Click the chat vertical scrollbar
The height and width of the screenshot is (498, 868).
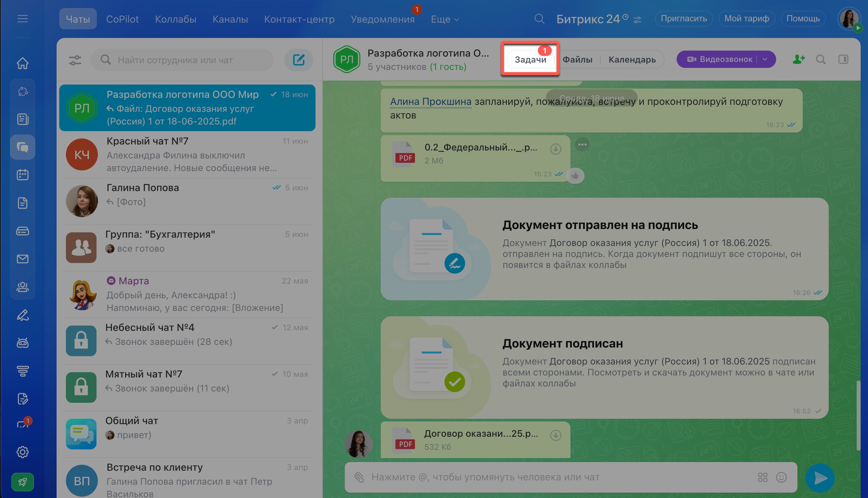point(858,415)
